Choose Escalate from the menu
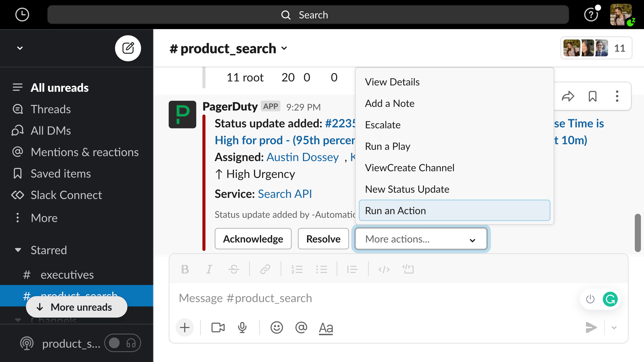This screenshot has width=644, height=362. click(383, 125)
